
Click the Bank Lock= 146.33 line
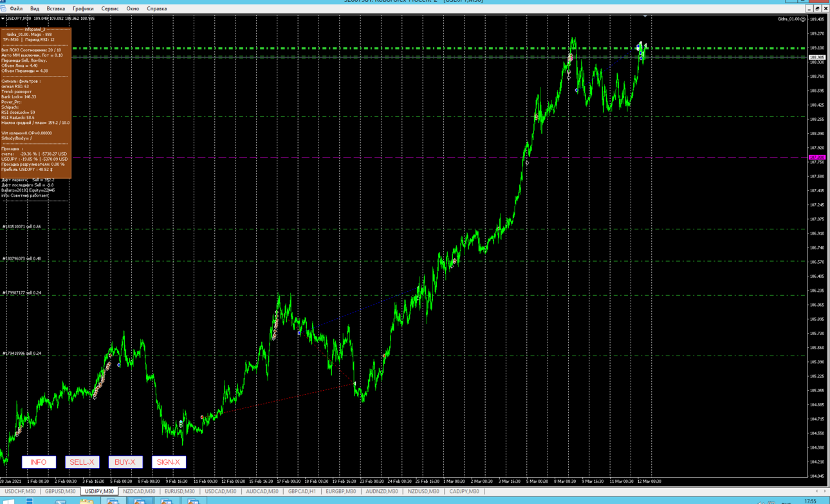(19, 97)
